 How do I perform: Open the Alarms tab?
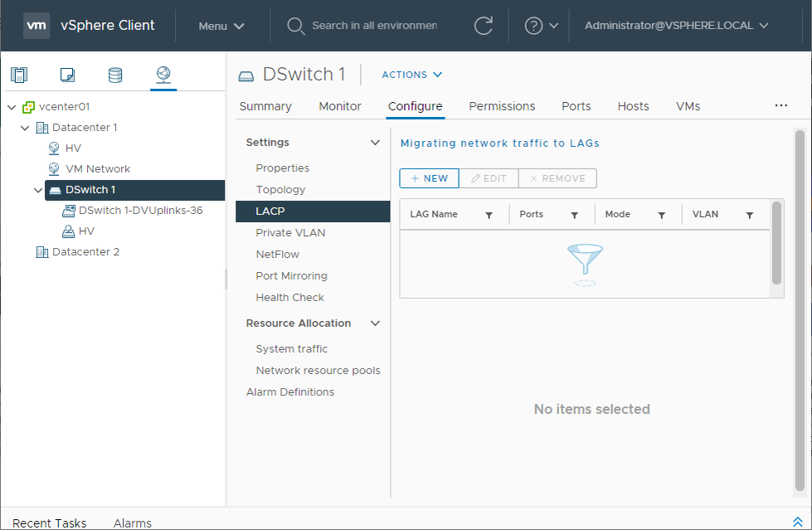coord(133,523)
